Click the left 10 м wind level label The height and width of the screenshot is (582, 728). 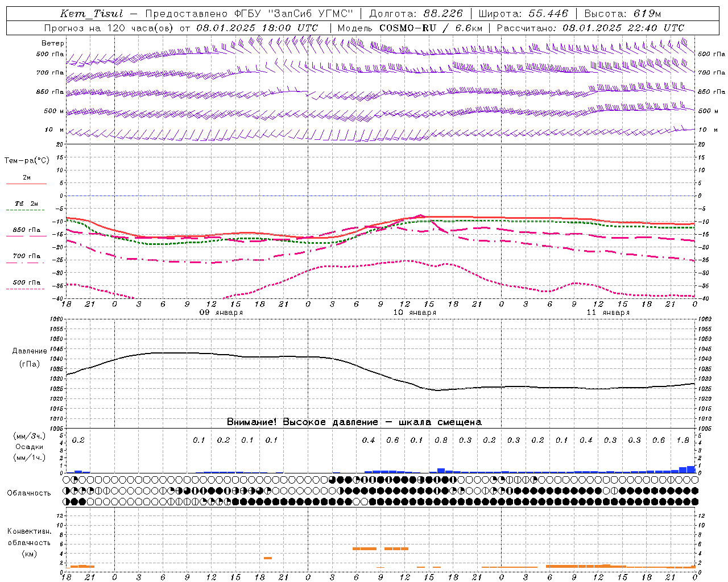55,130
